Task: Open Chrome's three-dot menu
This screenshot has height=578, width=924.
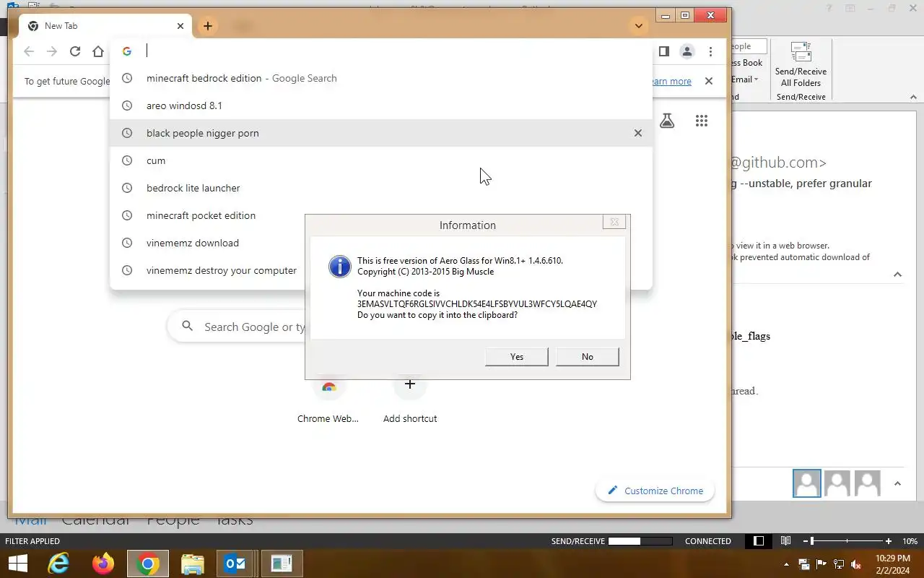Action: coord(710,51)
